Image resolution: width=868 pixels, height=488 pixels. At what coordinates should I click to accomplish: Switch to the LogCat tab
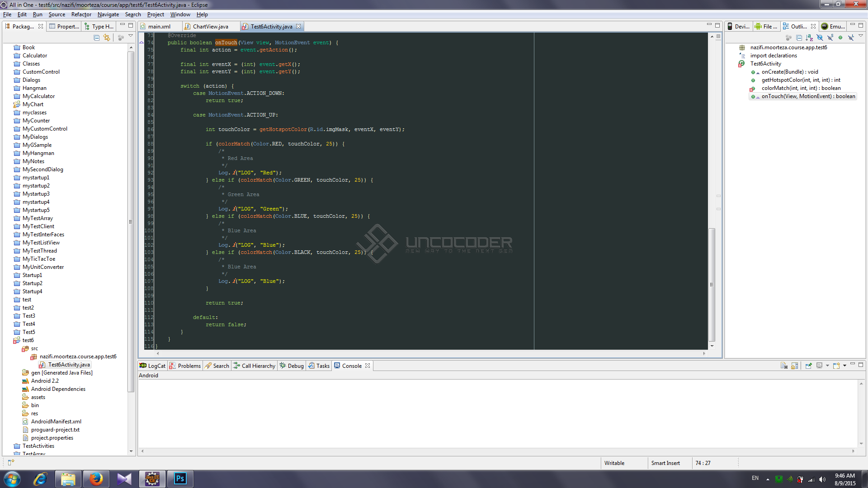click(153, 366)
